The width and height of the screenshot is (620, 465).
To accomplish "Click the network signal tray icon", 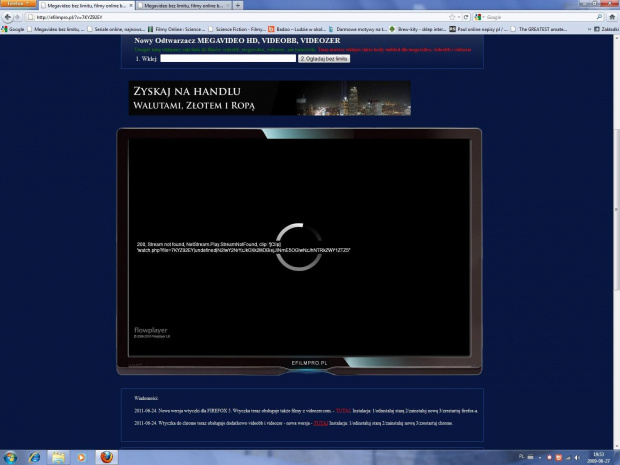I will click(x=568, y=457).
